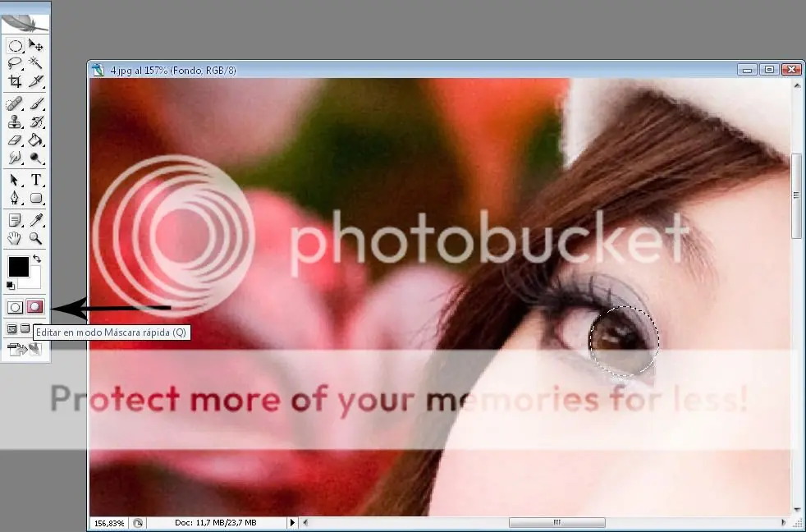Minimize the 4.jpg document window
This screenshot has width=806, height=532.
[747, 70]
